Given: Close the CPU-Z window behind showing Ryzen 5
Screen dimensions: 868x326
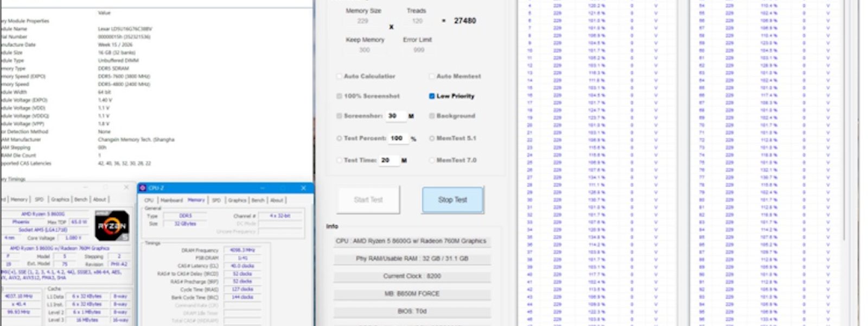Looking at the screenshot, I should 126,187.
